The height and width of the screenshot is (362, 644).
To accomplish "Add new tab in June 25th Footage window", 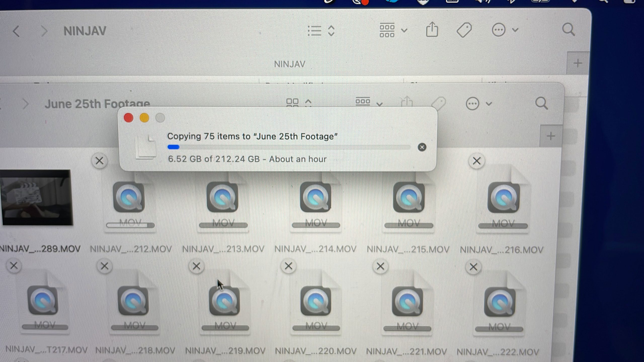I will (551, 136).
